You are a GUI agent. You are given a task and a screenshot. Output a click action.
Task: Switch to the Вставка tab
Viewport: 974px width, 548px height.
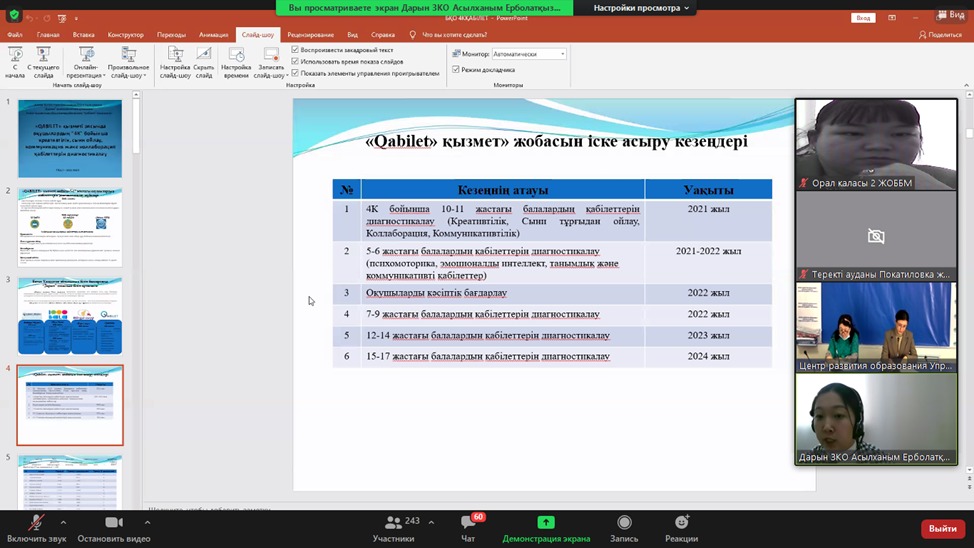click(x=83, y=35)
